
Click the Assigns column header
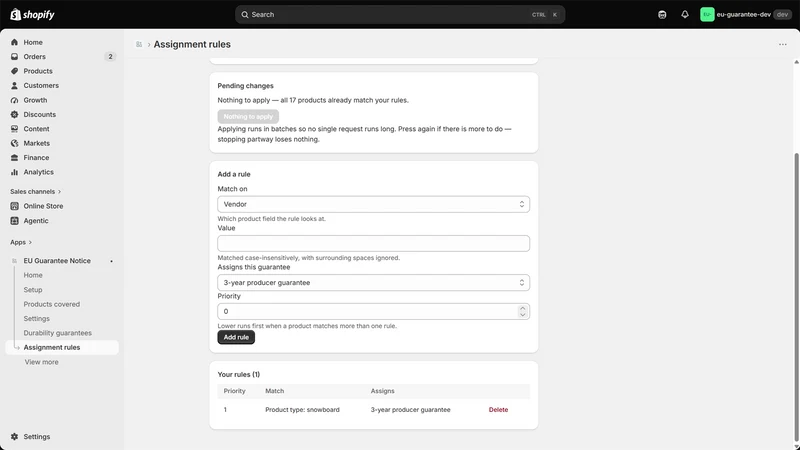coord(382,391)
